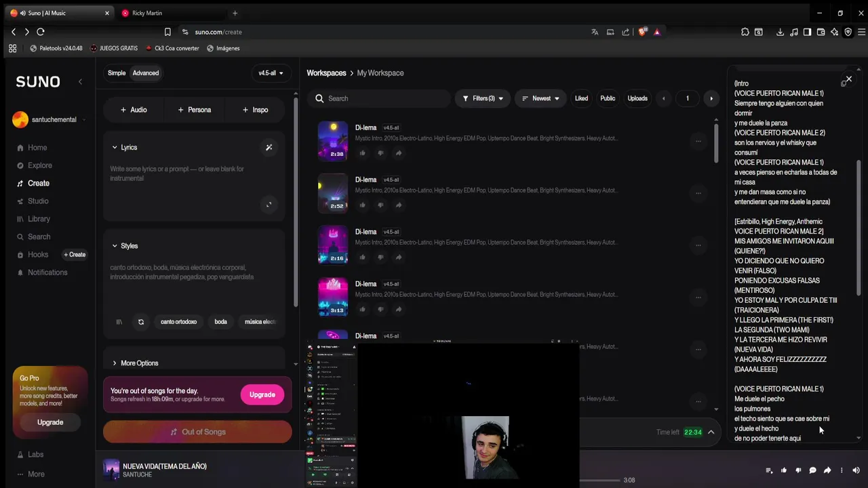
Task: Open browser translate page icon
Action: [595, 32]
